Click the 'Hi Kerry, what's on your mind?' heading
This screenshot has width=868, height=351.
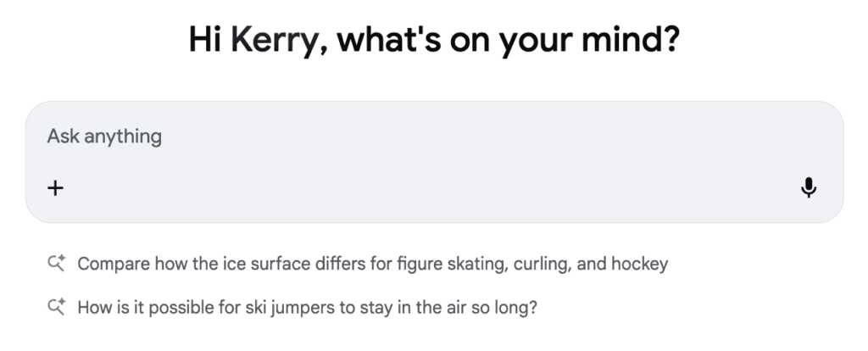point(433,39)
